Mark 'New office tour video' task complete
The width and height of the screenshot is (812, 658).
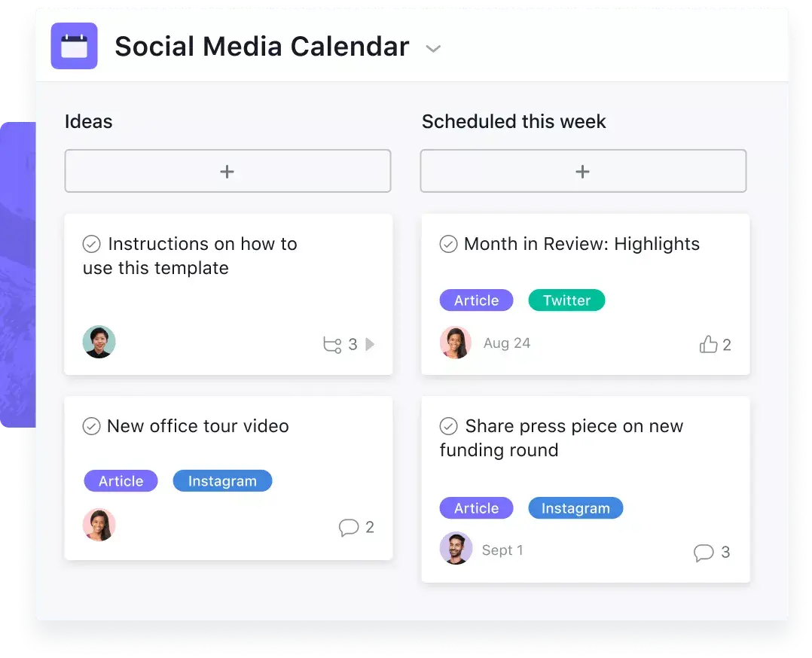tap(91, 426)
